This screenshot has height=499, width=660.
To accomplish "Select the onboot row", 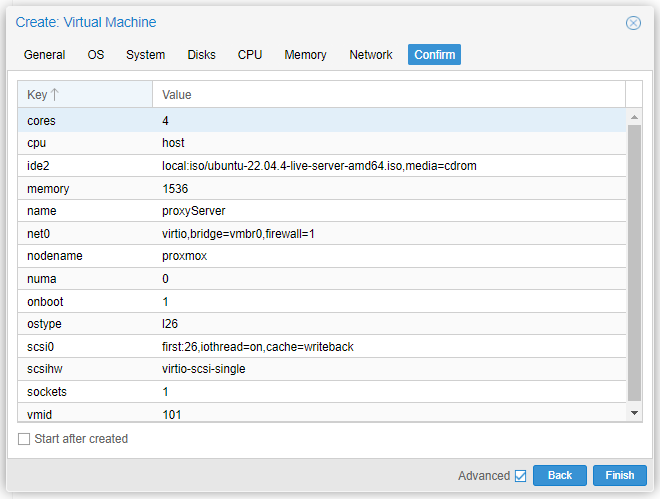I will tap(322, 301).
